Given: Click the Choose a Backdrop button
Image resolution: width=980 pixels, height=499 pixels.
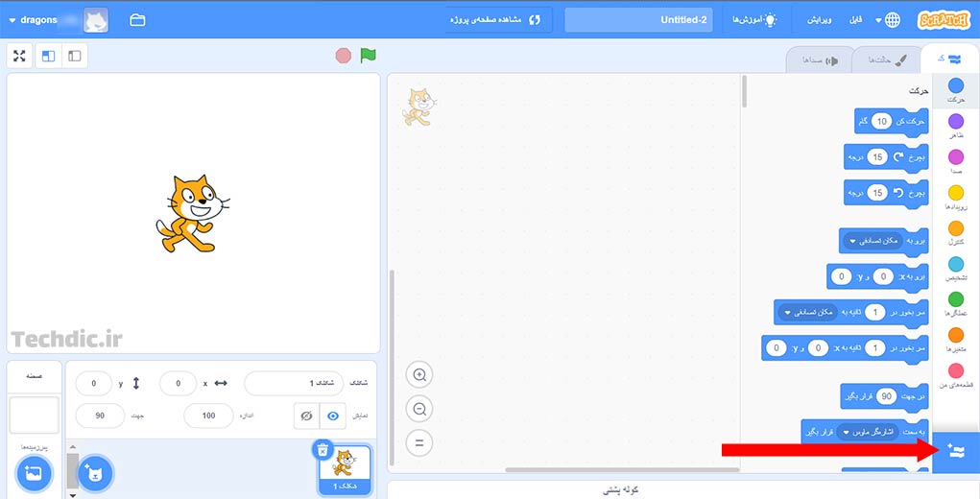Looking at the screenshot, I should click(x=34, y=473).
